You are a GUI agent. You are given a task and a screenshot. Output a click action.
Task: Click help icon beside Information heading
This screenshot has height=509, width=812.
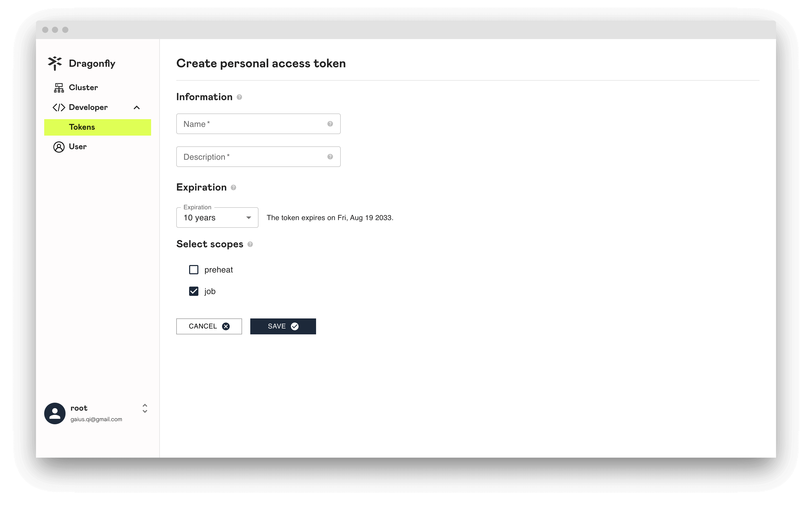pyautogui.click(x=239, y=97)
